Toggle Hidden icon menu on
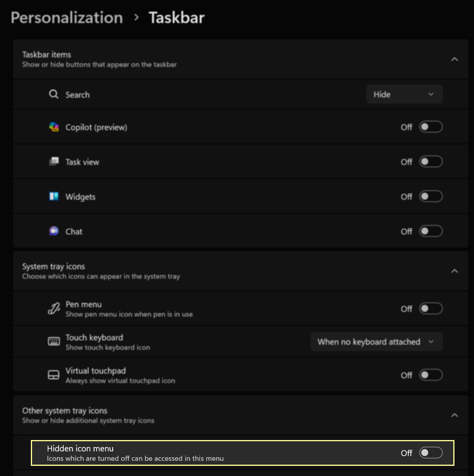This screenshot has height=476, width=474. (431, 453)
